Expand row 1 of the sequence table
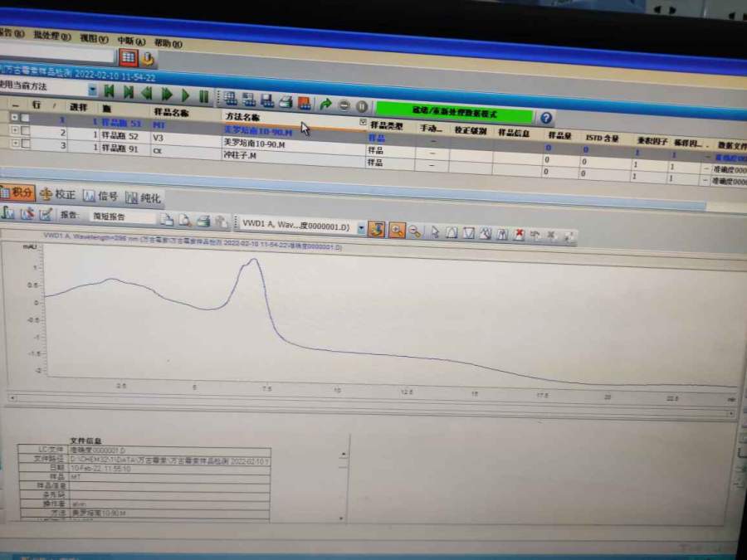Screen dimensions: 747x560 pyautogui.click(x=14, y=117)
